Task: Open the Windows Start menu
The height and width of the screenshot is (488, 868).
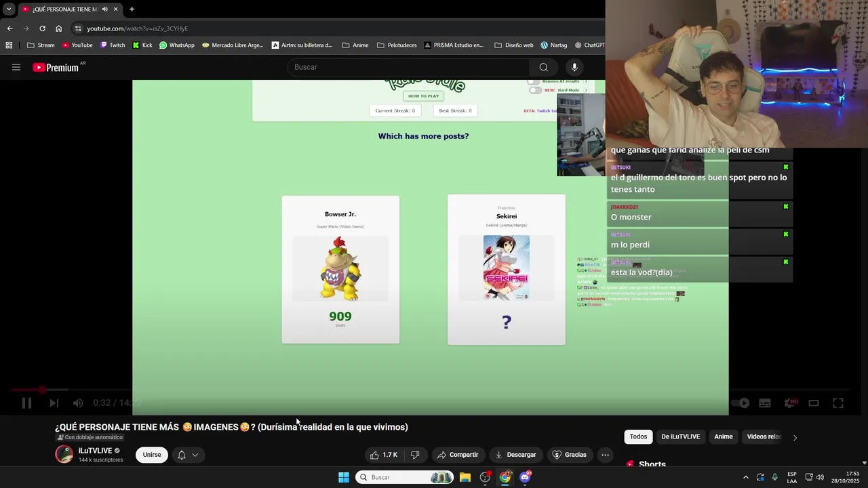Action: pos(344,477)
